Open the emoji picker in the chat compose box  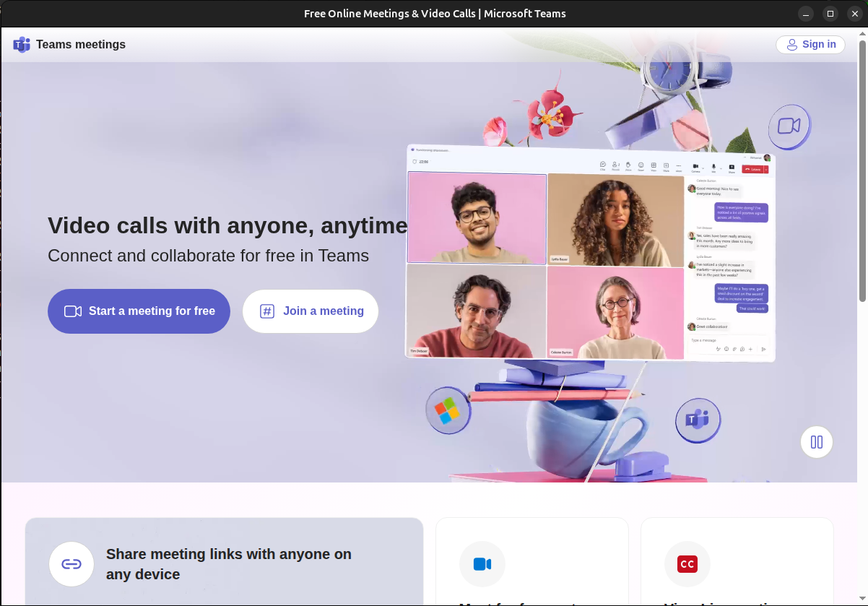pos(726,349)
